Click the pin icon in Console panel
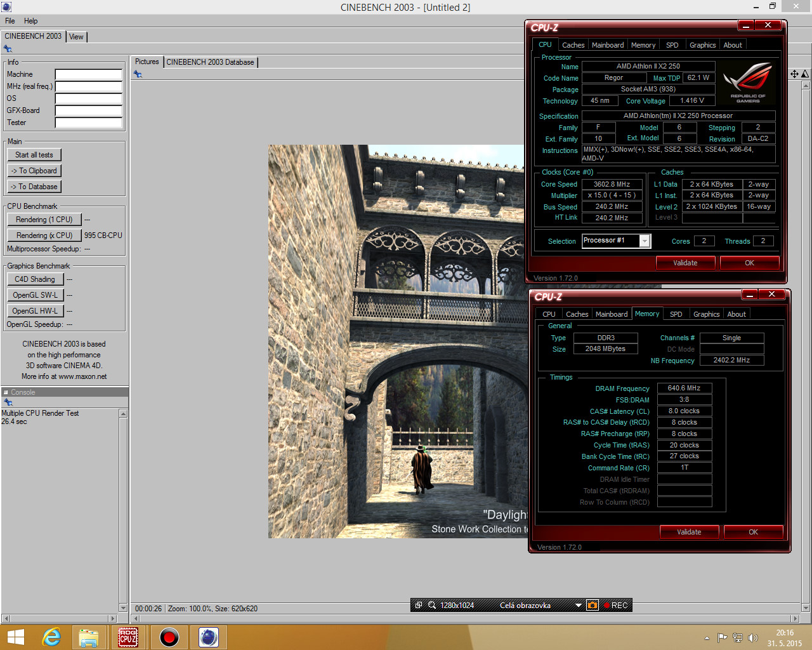 click(x=8, y=402)
